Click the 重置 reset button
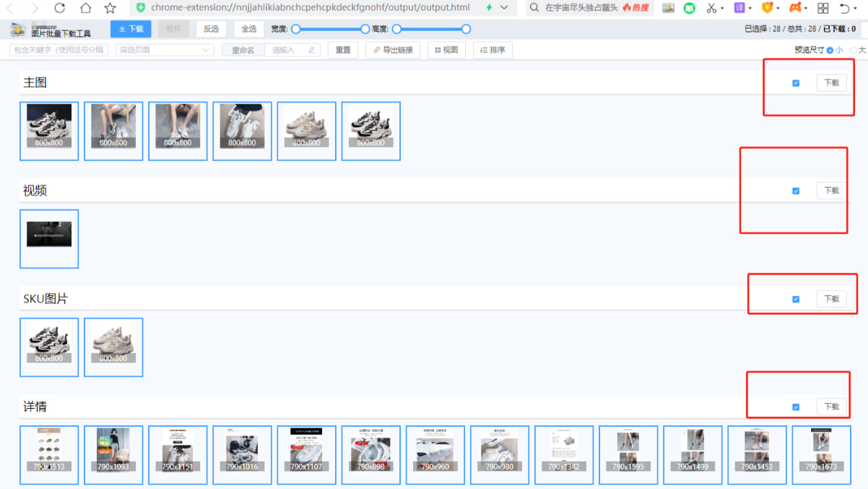Screen dimensions: 868x489 tap(343, 50)
